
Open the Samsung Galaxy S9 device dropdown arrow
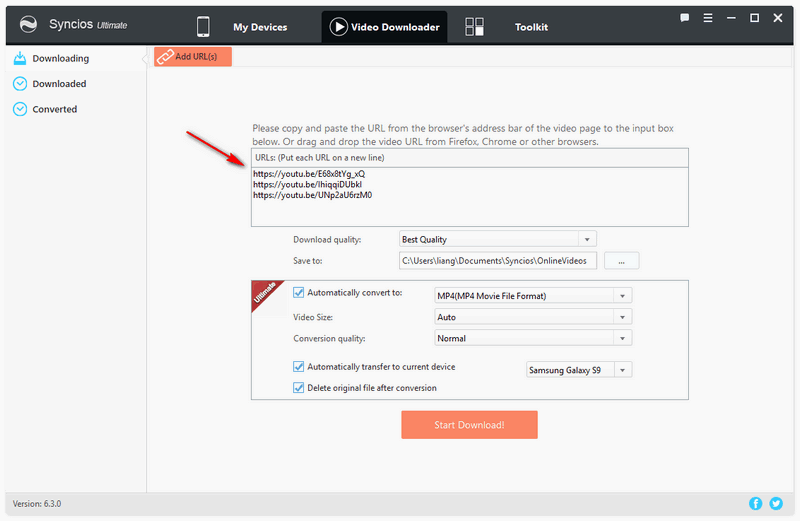pos(622,370)
